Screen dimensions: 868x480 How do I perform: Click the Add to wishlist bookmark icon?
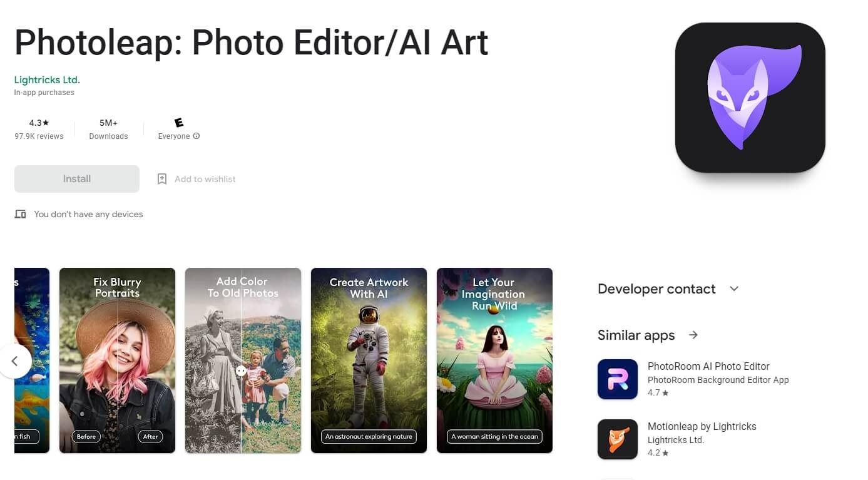coord(162,179)
